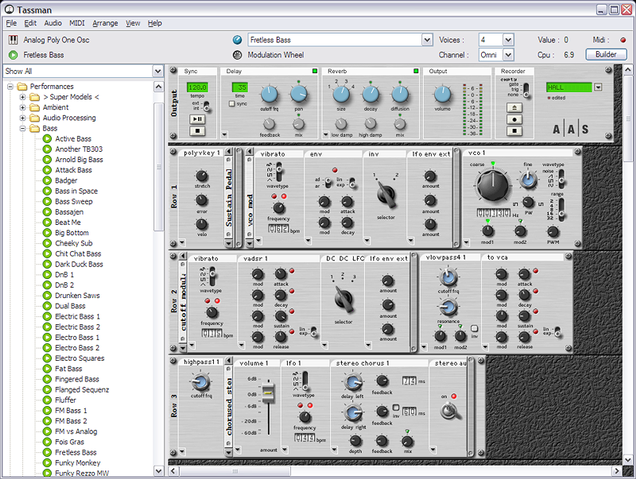Click the Modulation Wheel icon

pos(237,55)
